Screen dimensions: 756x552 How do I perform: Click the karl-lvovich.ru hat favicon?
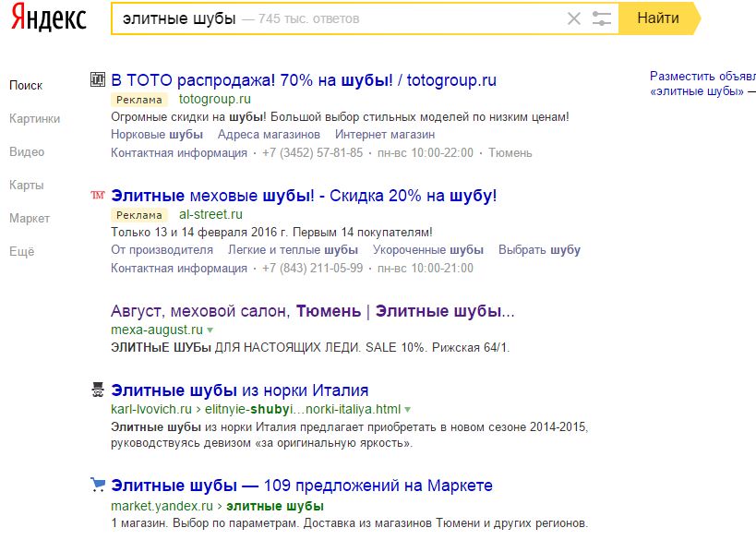(98, 390)
